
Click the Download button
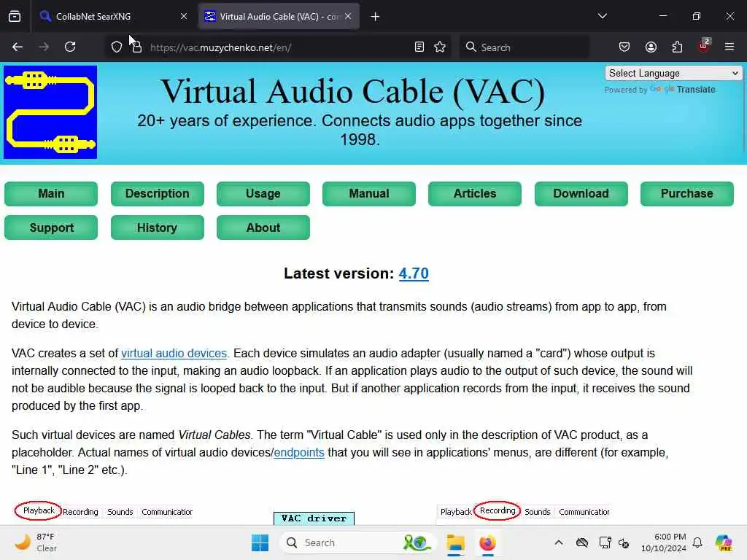[x=581, y=194]
